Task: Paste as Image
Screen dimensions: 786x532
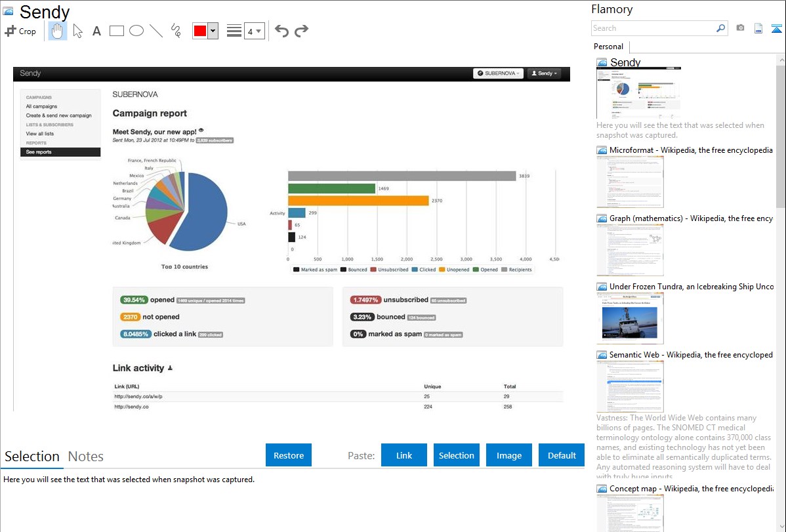Action: click(x=508, y=455)
